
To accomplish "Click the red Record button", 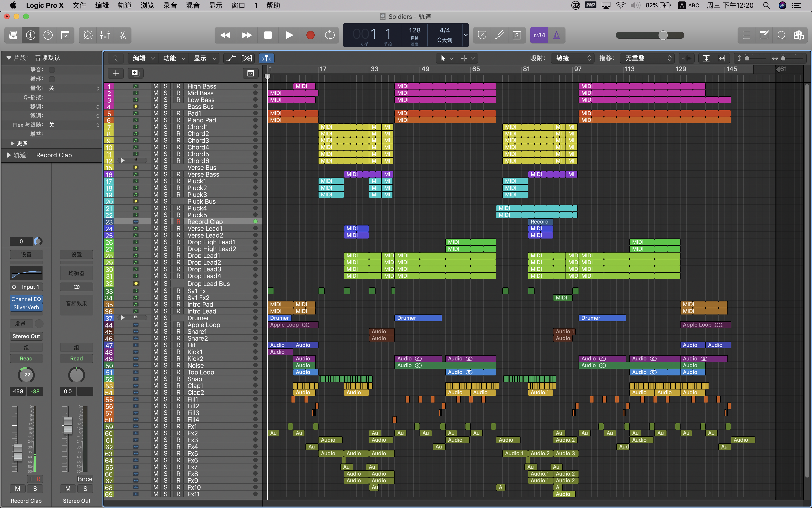I will (x=310, y=35).
